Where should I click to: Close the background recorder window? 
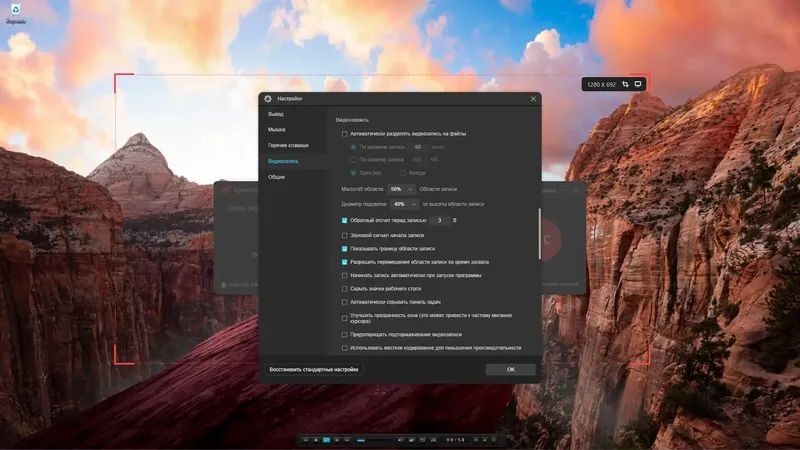(576, 190)
